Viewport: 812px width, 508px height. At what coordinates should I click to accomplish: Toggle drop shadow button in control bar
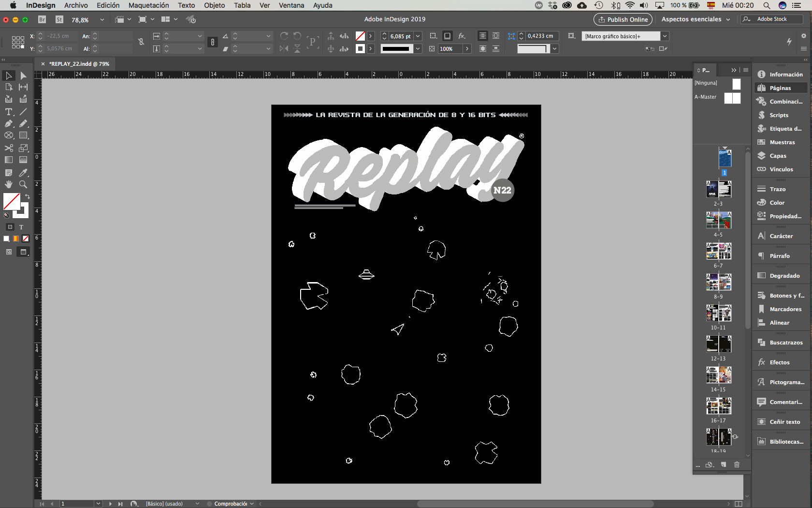(x=447, y=36)
